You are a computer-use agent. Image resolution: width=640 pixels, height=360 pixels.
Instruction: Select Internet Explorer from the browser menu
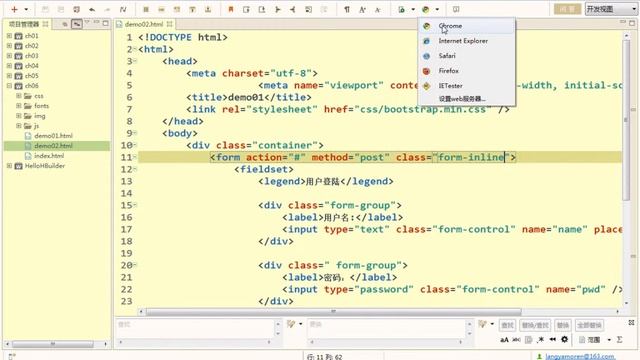pyautogui.click(x=467, y=41)
